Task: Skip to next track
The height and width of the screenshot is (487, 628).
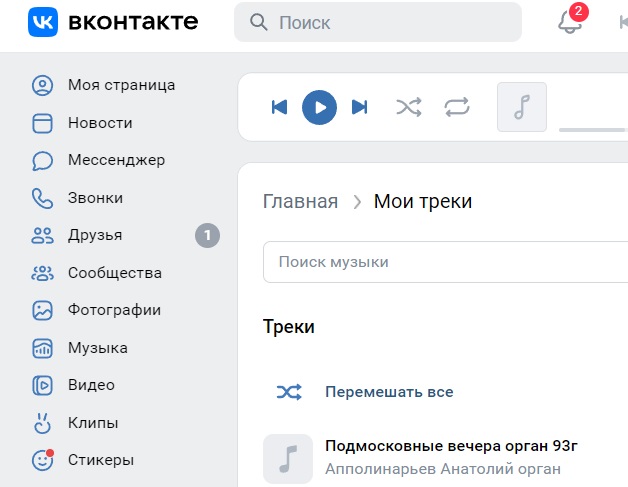Action: (359, 107)
